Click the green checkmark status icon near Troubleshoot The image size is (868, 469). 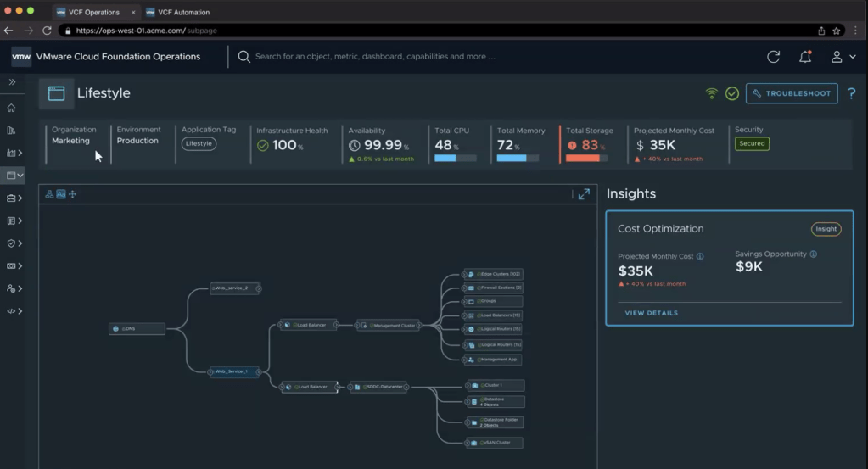pyautogui.click(x=731, y=93)
